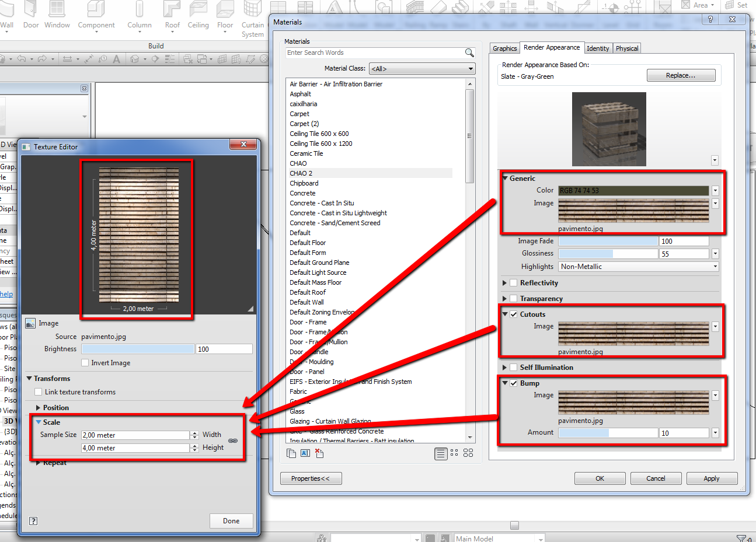The image size is (756, 542).
Task: Click the Texture Editor help question mark icon
Action: (33, 521)
